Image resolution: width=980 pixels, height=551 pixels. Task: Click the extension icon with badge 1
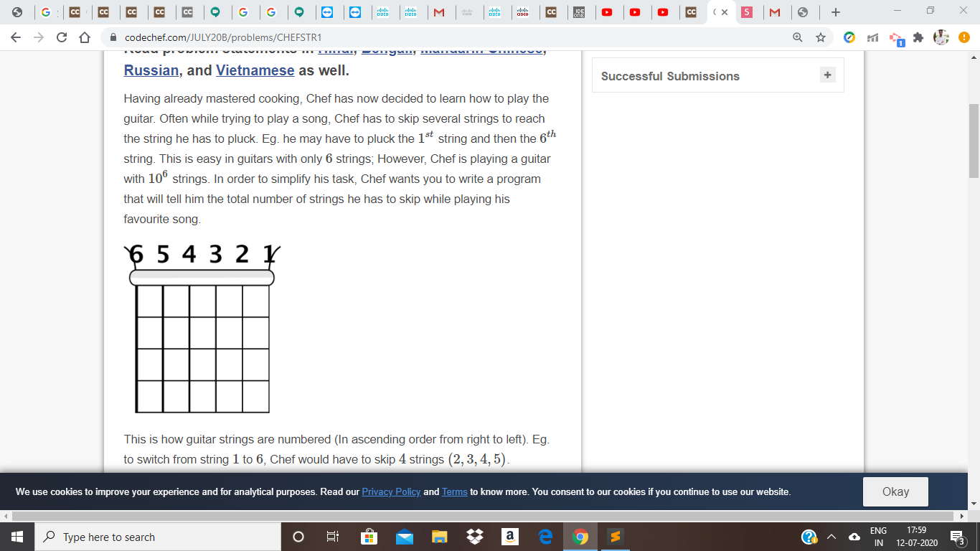point(897,39)
